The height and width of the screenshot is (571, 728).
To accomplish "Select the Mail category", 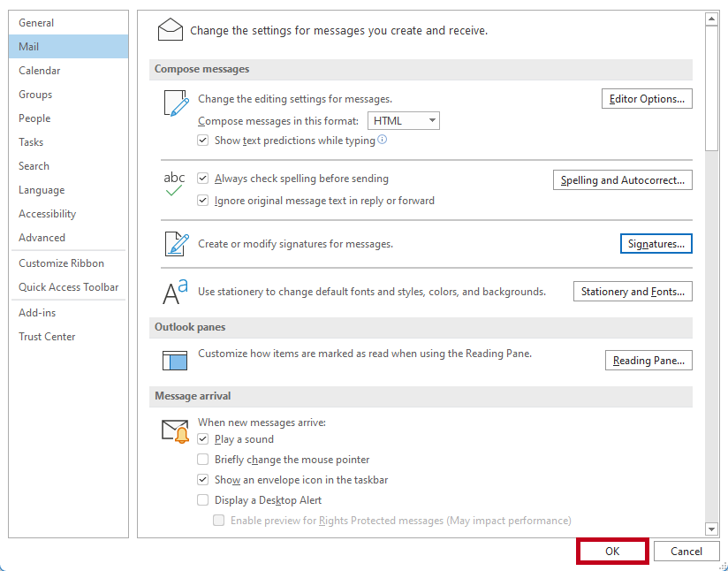I will point(68,47).
